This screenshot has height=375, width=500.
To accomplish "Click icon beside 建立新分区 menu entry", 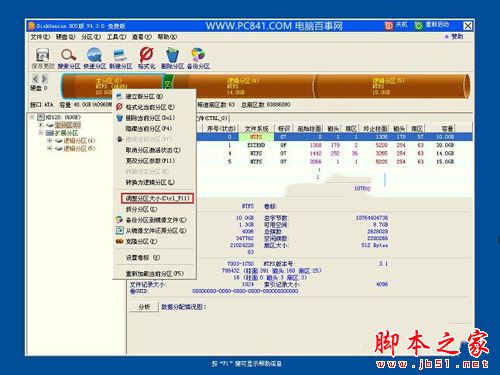I will pyautogui.click(x=120, y=96).
